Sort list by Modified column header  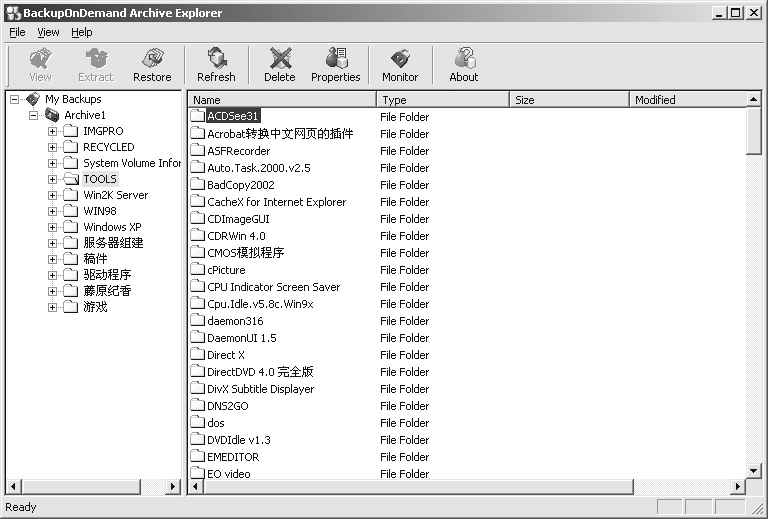687,100
